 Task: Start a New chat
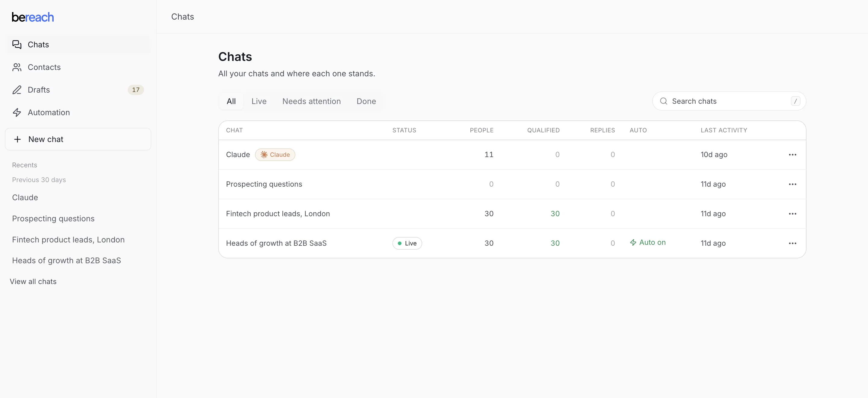coord(78,139)
